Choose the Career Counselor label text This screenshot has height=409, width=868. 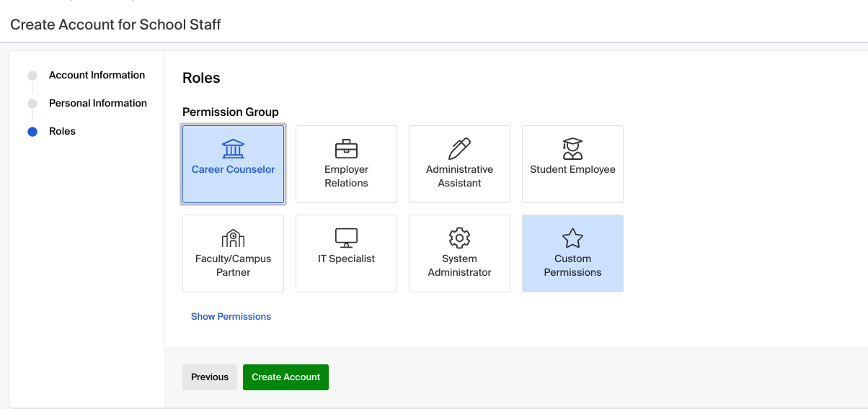tap(233, 170)
